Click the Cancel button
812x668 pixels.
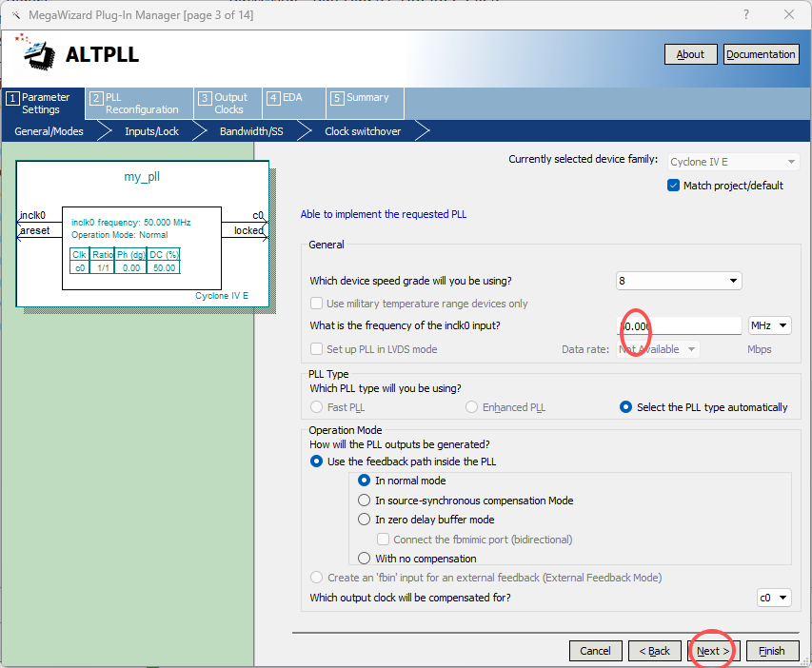coord(595,651)
